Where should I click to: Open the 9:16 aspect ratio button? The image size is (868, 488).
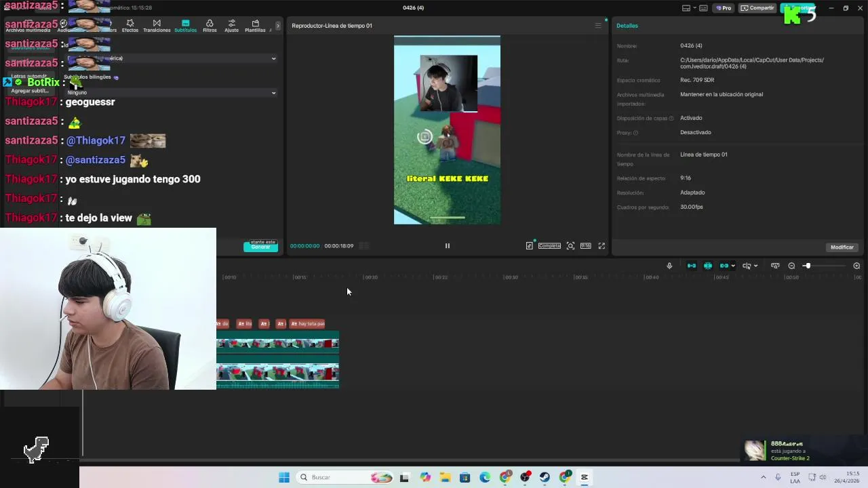point(585,246)
